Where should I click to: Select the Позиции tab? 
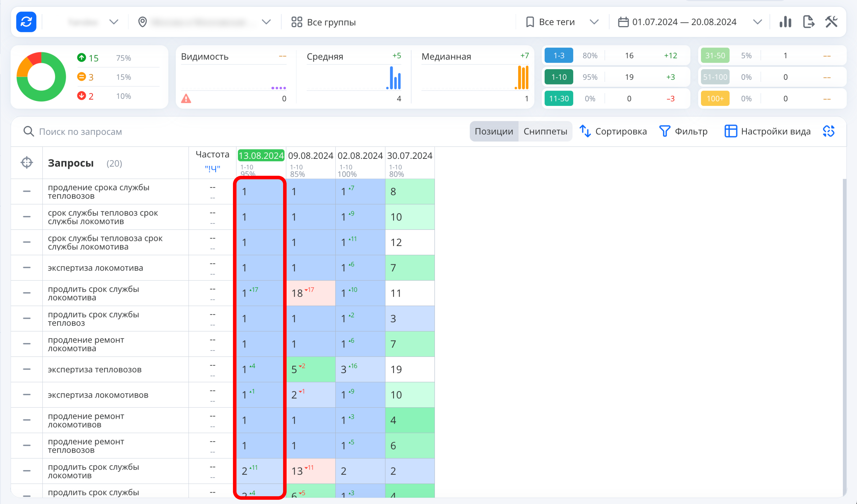pyautogui.click(x=493, y=131)
